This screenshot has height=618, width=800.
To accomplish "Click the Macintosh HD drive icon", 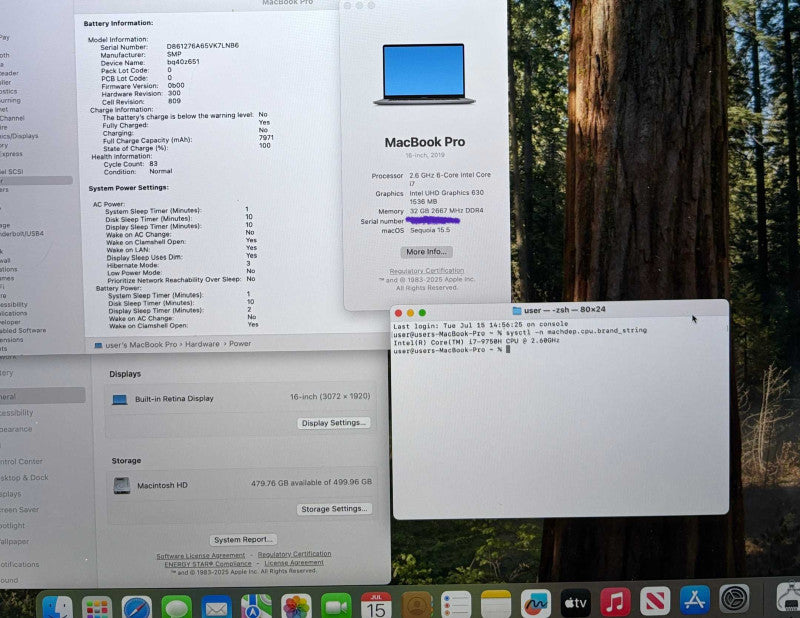I will (x=121, y=485).
